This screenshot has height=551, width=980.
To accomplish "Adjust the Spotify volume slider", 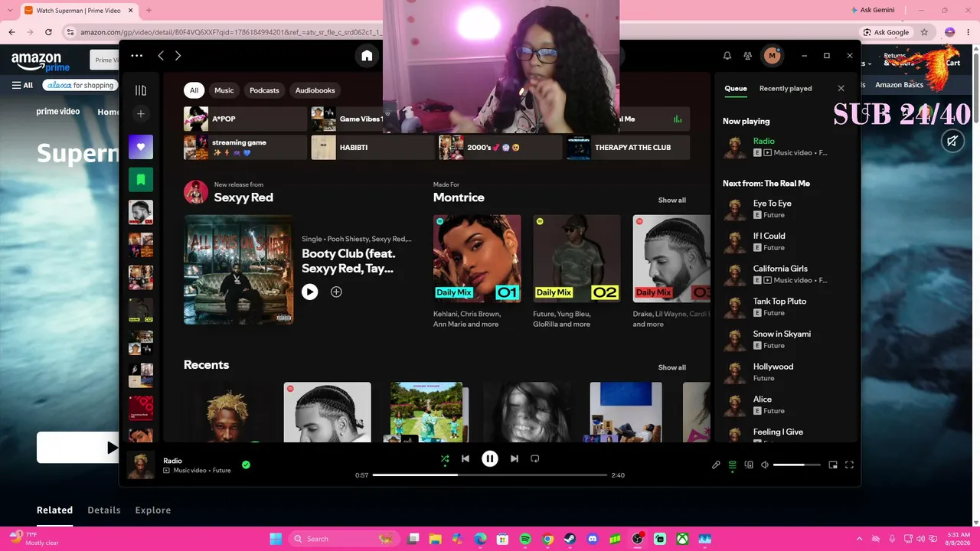I will [796, 465].
